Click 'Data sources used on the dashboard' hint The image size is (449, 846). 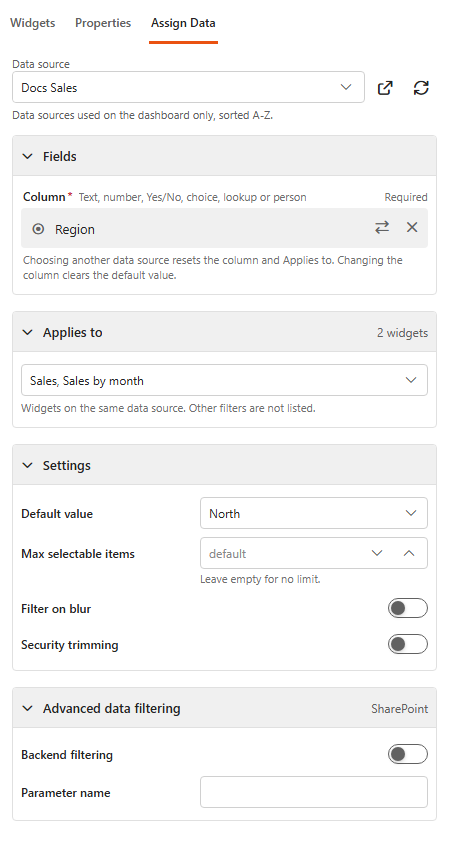coord(142,115)
